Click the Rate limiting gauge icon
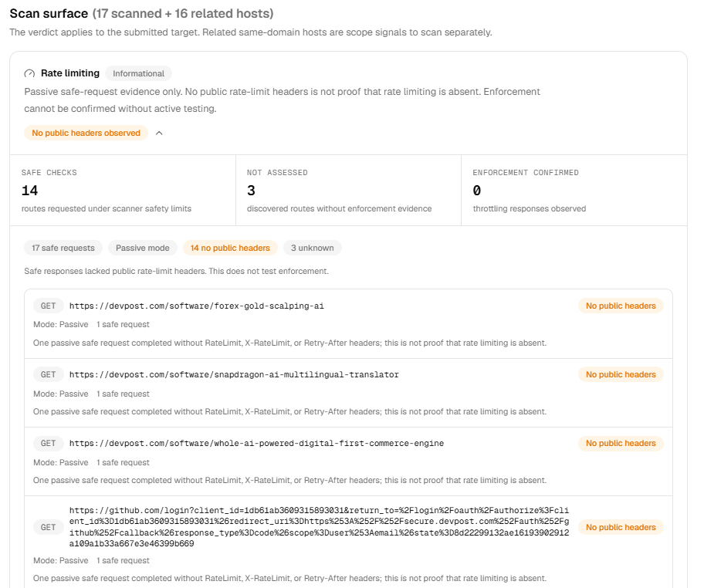The image size is (704, 588). (x=29, y=73)
